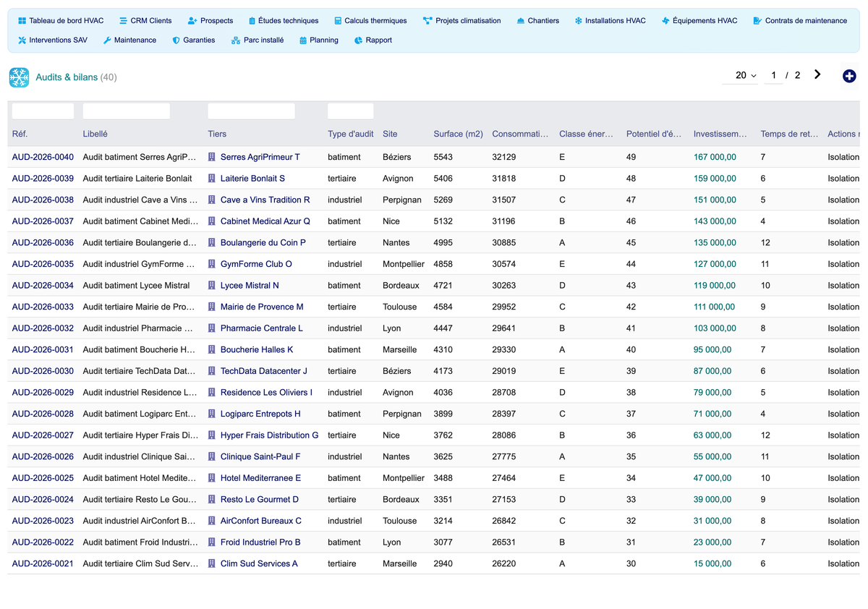Click building icon beside Pharmacie Centrale L

pyautogui.click(x=212, y=328)
